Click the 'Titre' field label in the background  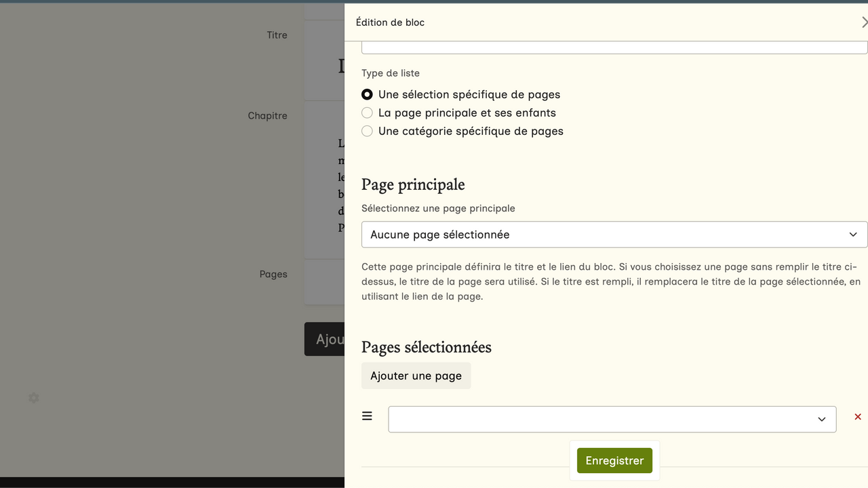point(277,35)
